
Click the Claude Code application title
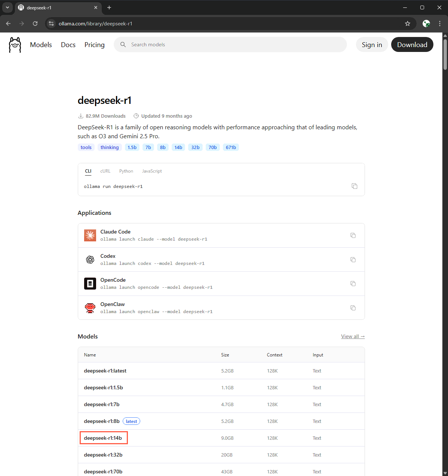(116, 232)
